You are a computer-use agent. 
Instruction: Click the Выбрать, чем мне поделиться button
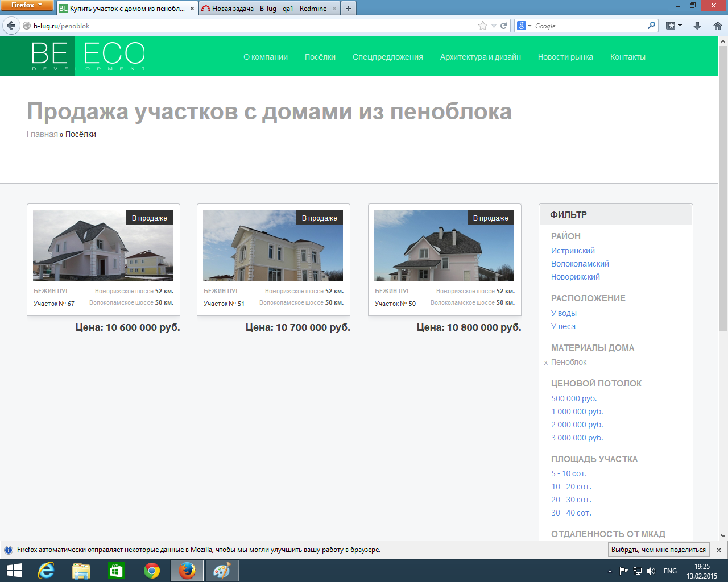point(658,550)
